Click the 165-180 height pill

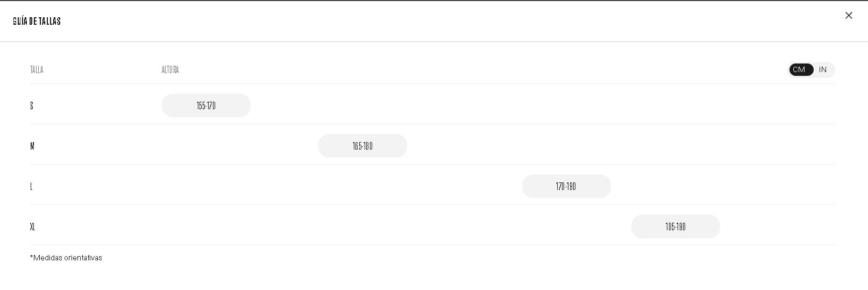coord(362,146)
